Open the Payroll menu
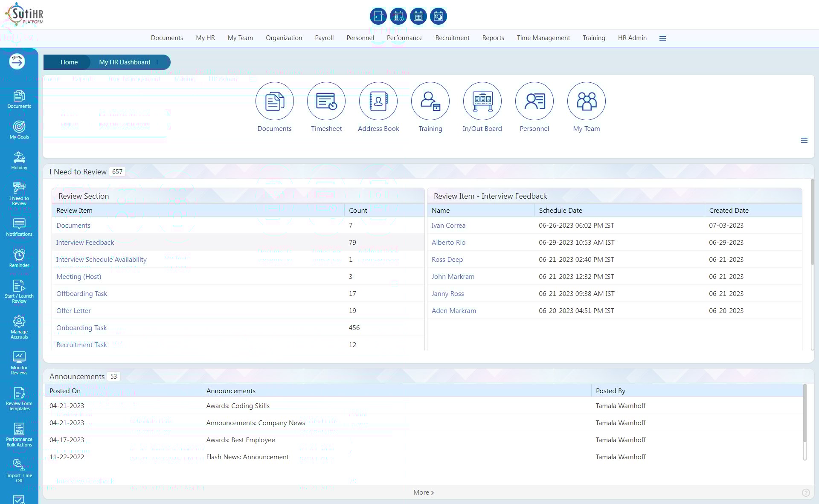This screenshot has width=819, height=504. (x=324, y=38)
